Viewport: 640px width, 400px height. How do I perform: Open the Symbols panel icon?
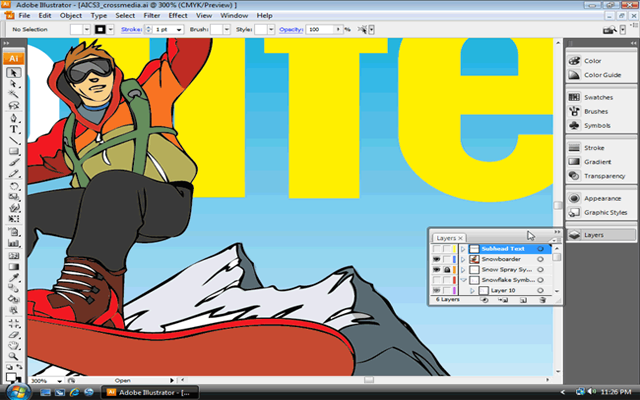click(x=574, y=125)
